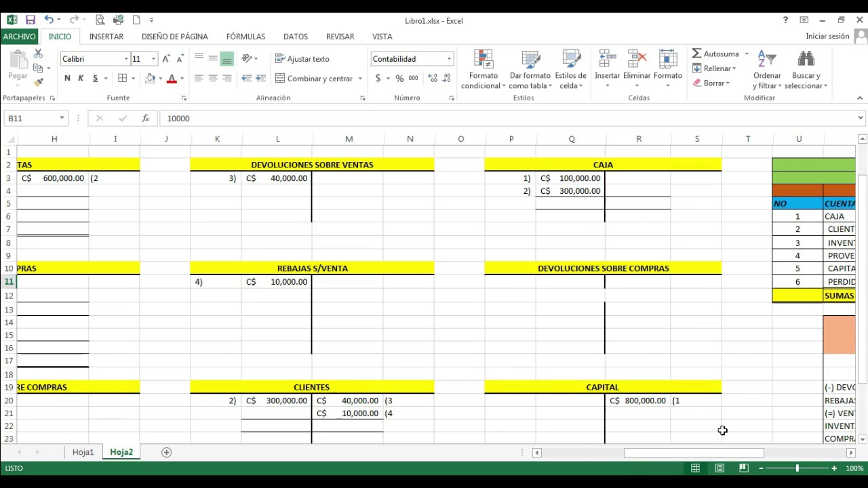Image resolution: width=868 pixels, height=488 pixels.
Task: Open Buscar y seleccionar menu
Action: [806, 69]
